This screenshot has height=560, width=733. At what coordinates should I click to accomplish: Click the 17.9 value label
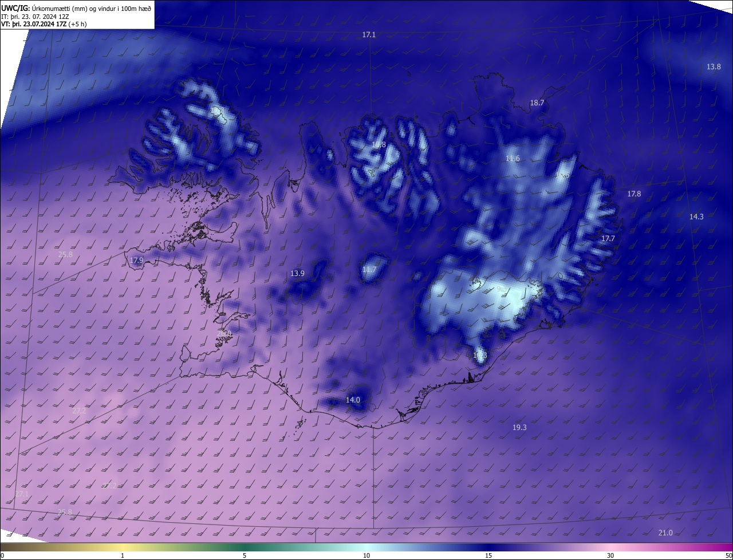pos(136,261)
